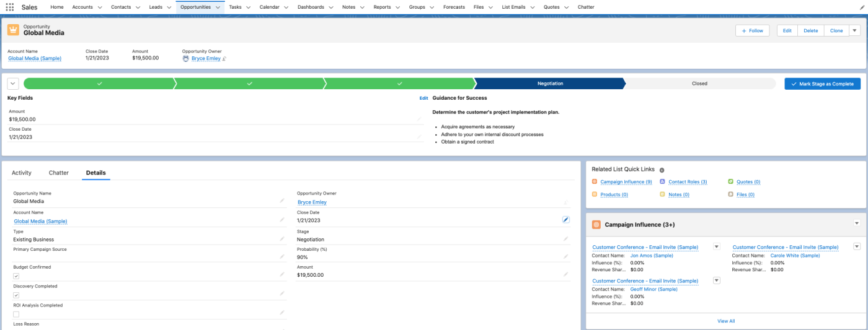Click the change owner icon beside Bryce Emley
Image resolution: width=868 pixels, height=330 pixels.
(224, 58)
